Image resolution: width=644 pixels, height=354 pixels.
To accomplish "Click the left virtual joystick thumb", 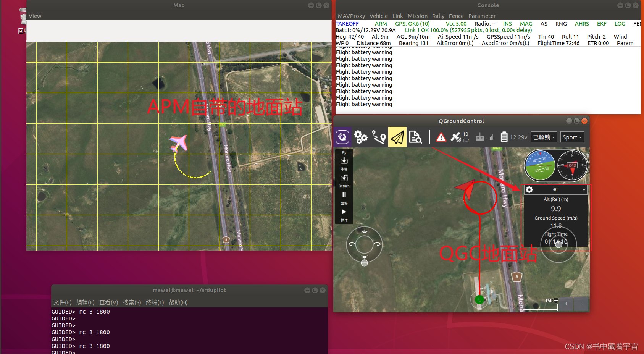I will coord(365,263).
